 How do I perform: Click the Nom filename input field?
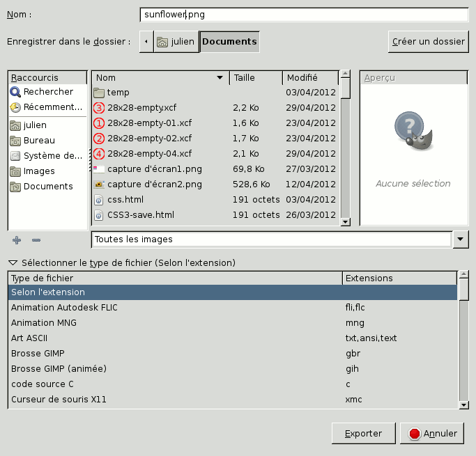[x=302, y=14]
